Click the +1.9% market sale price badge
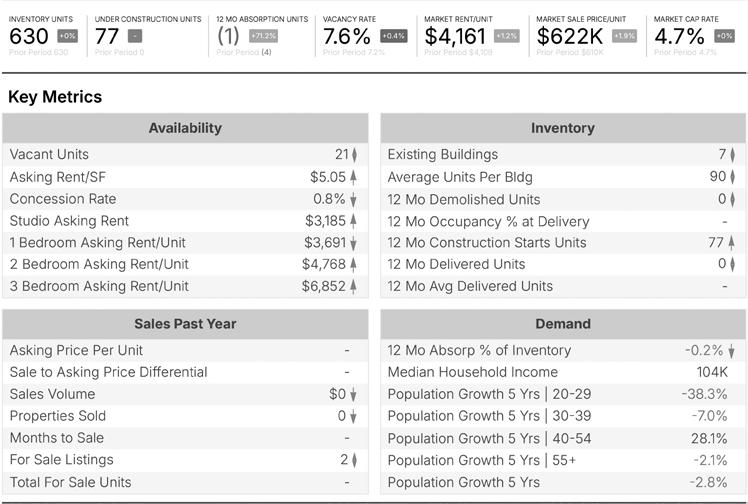Screen dimensions: 748x504 point(623,36)
